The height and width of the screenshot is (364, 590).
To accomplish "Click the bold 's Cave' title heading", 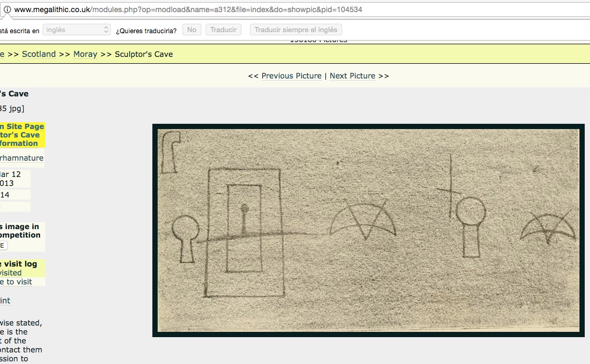I will 14,94.
